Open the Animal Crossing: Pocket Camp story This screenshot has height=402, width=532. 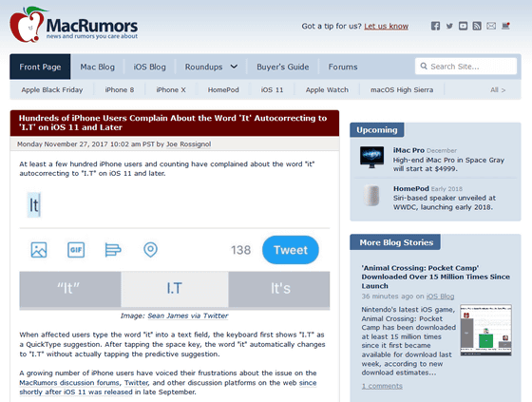436,277
